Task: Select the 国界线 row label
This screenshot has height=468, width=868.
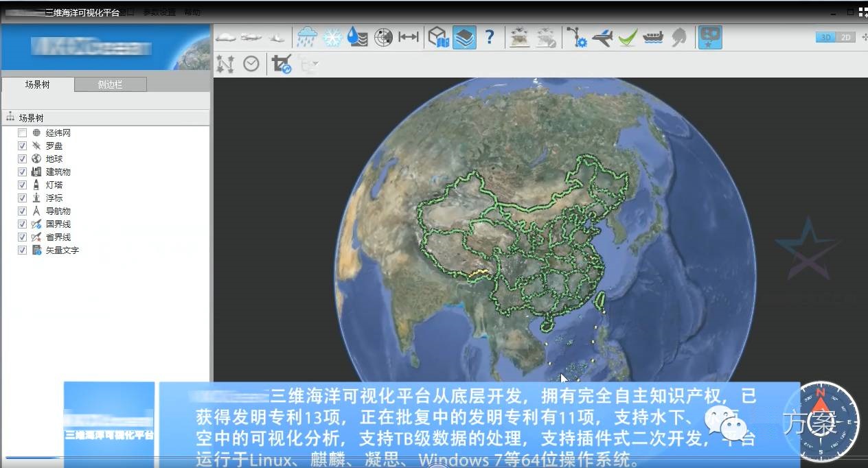Action: 58,224
